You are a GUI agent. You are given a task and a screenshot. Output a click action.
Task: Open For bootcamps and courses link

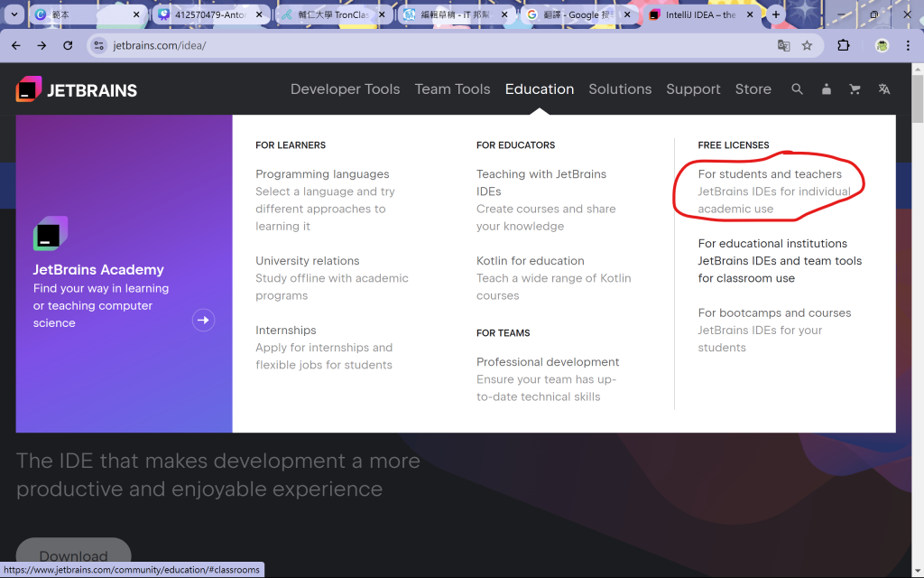click(774, 313)
